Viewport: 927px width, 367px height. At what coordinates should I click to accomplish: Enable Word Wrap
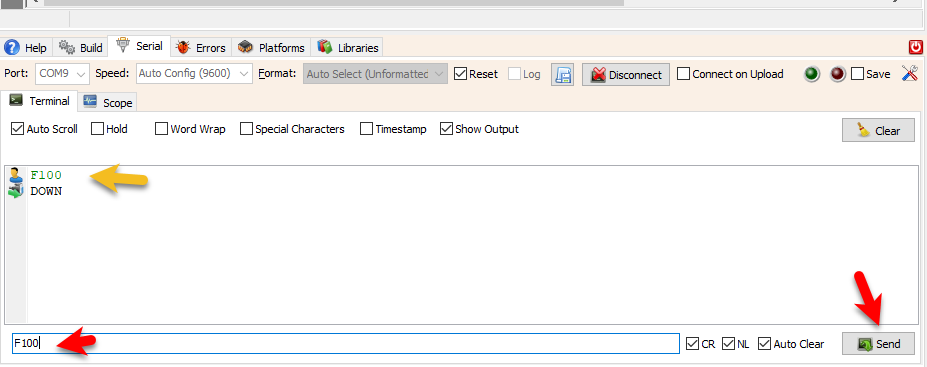click(161, 129)
